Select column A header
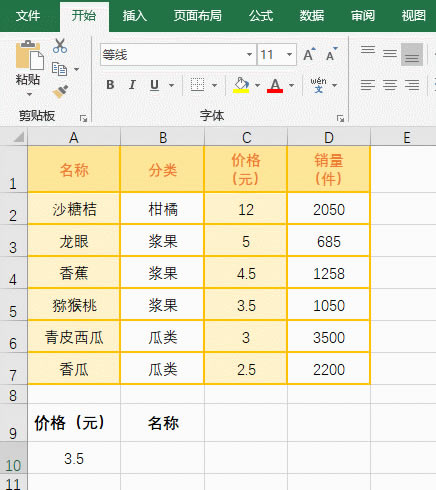Viewport: 436px width, 490px height. tap(74, 137)
